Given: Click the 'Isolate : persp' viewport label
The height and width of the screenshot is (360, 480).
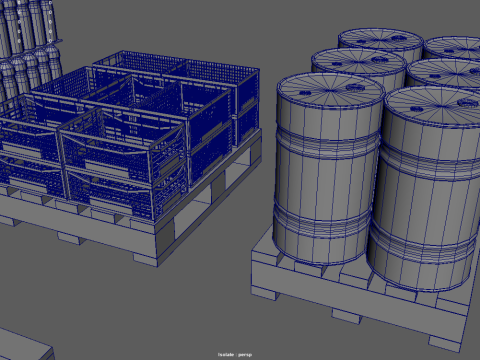Looking at the screenshot, I should coord(235,355).
